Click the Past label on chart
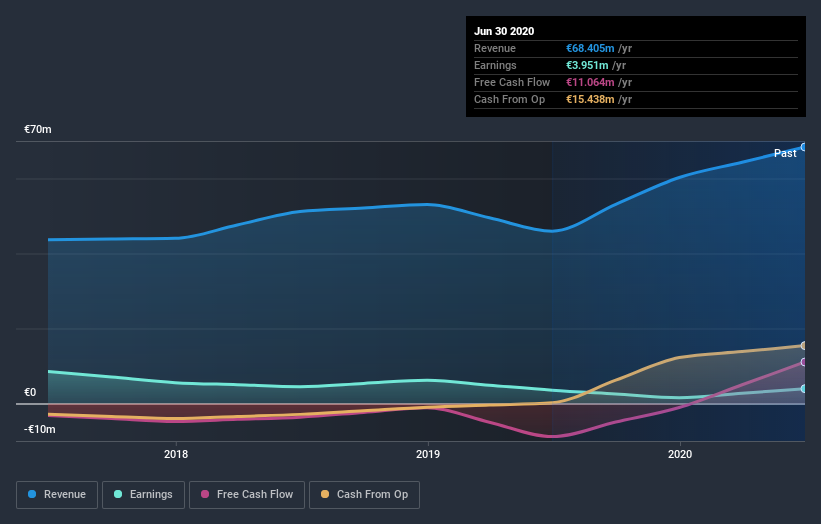This screenshot has width=821, height=524. [785, 153]
